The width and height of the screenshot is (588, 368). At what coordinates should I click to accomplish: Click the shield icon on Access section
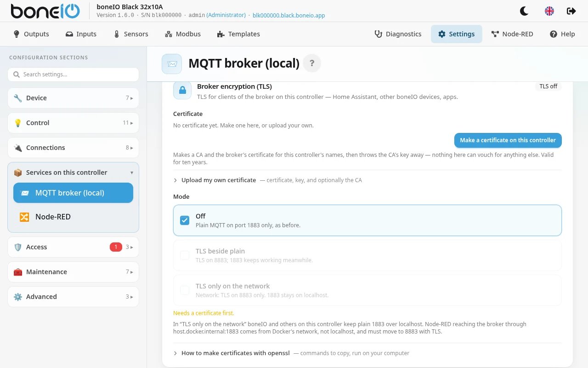[18, 247]
